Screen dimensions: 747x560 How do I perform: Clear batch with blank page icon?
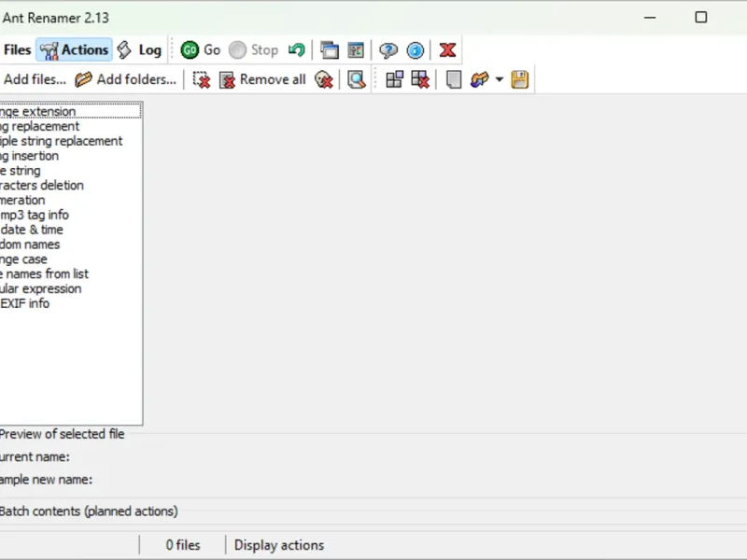(453, 79)
